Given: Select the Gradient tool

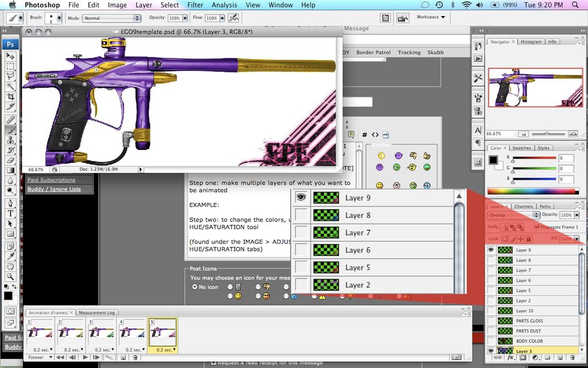Looking at the screenshot, I should click(10, 170).
